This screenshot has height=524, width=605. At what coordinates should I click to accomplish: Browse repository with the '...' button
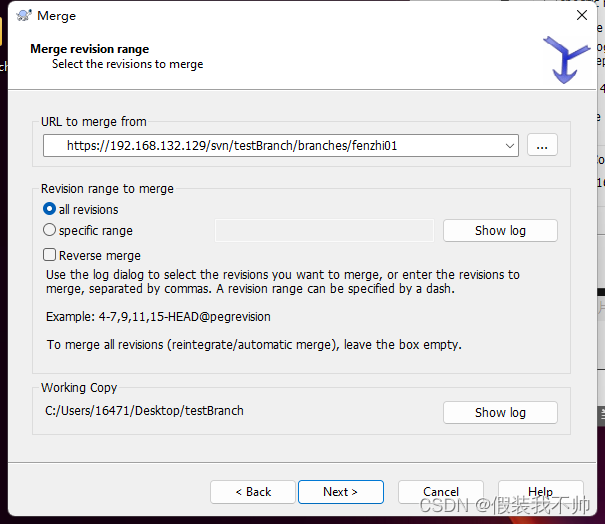542,145
